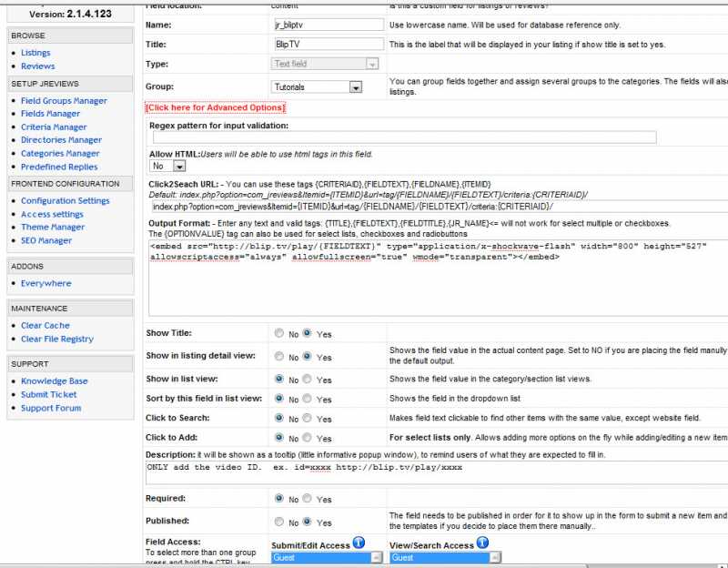This screenshot has height=568, width=728.
Task: Select No for Show in listing detail view
Action: click(279, 356)
